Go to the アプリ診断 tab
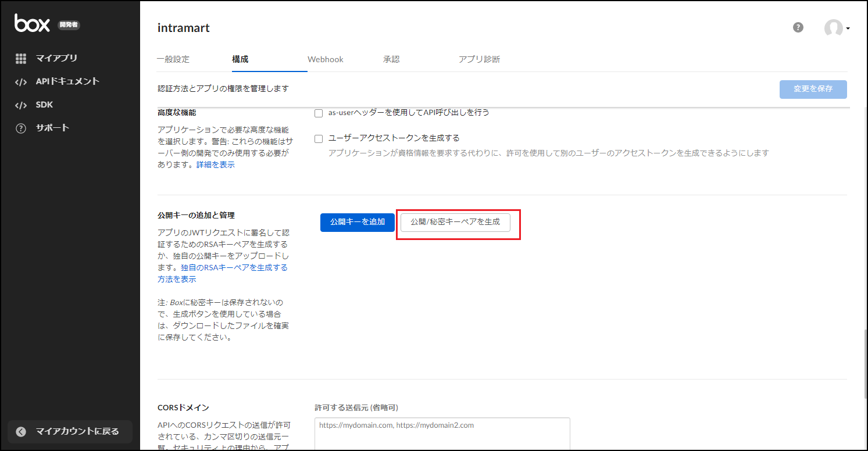The height and width of the screenshot is (451, 868). click(479, 59)
